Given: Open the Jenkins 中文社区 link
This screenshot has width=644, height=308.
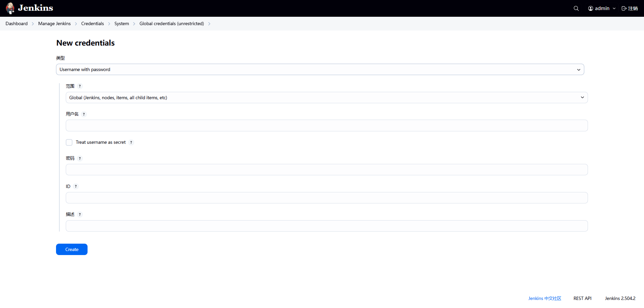Looking at the screenshot, I should (544, 298).
